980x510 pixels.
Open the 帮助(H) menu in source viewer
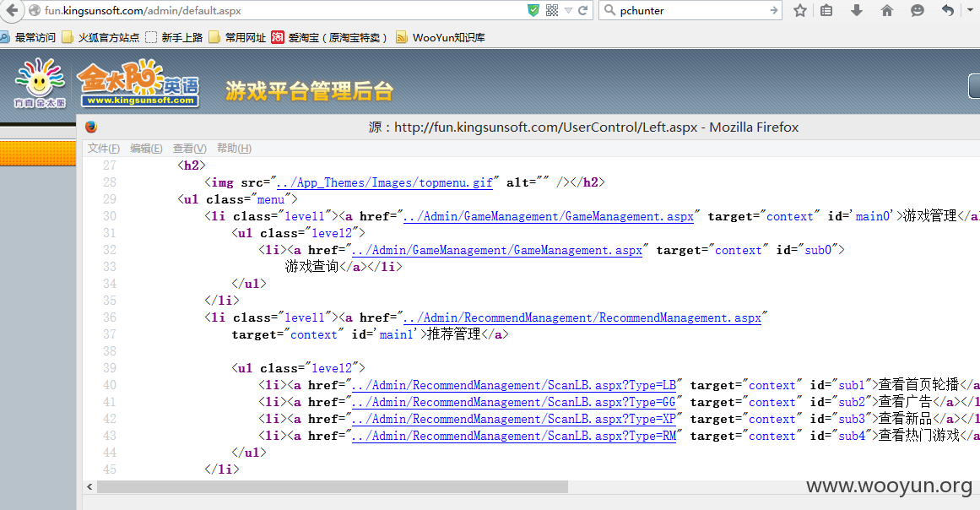234,148
